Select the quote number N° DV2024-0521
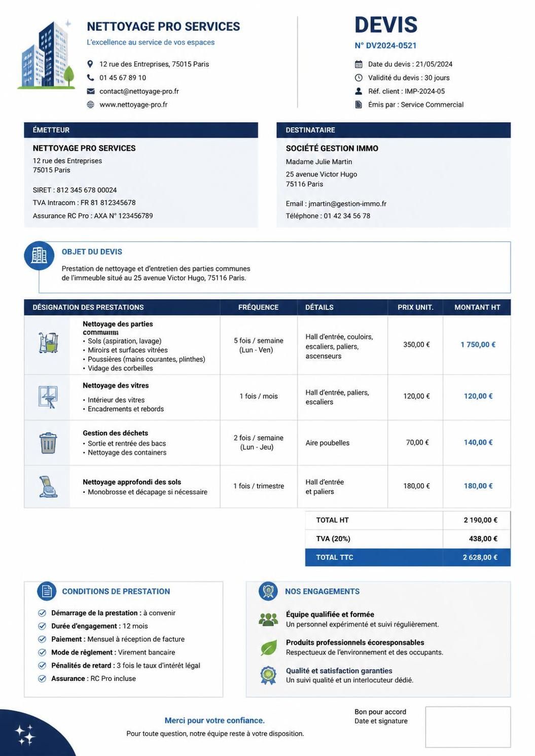Screen dimensions: 535x756 385,45
